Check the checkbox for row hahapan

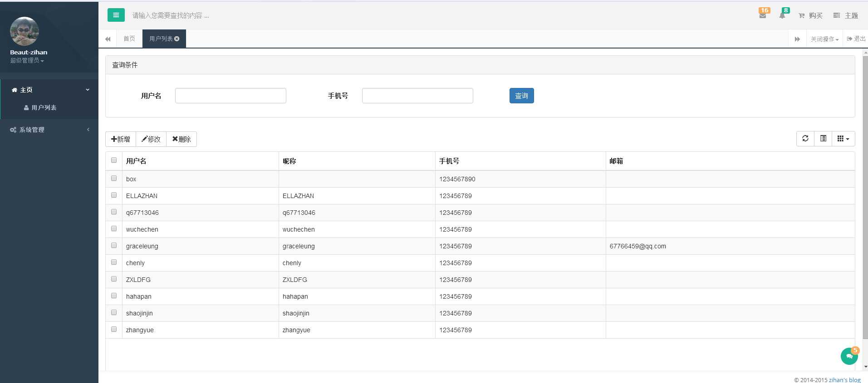tap(114, 296)
